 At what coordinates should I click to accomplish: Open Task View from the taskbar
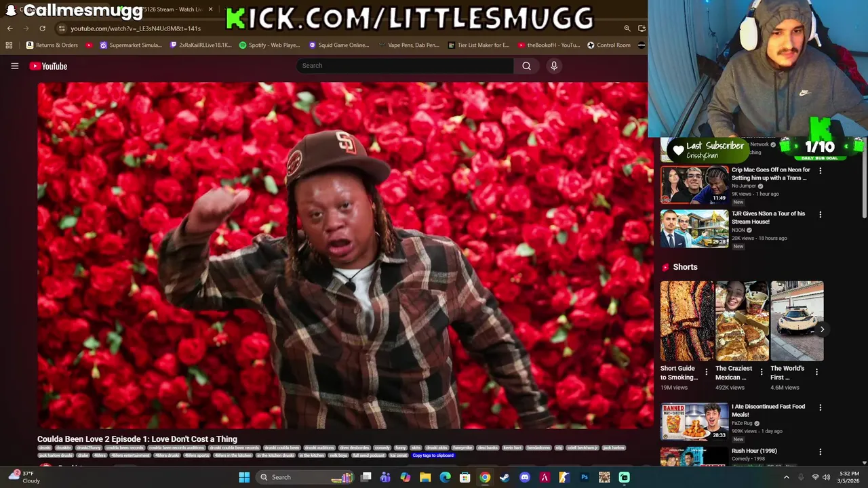(x=366, y=477)
